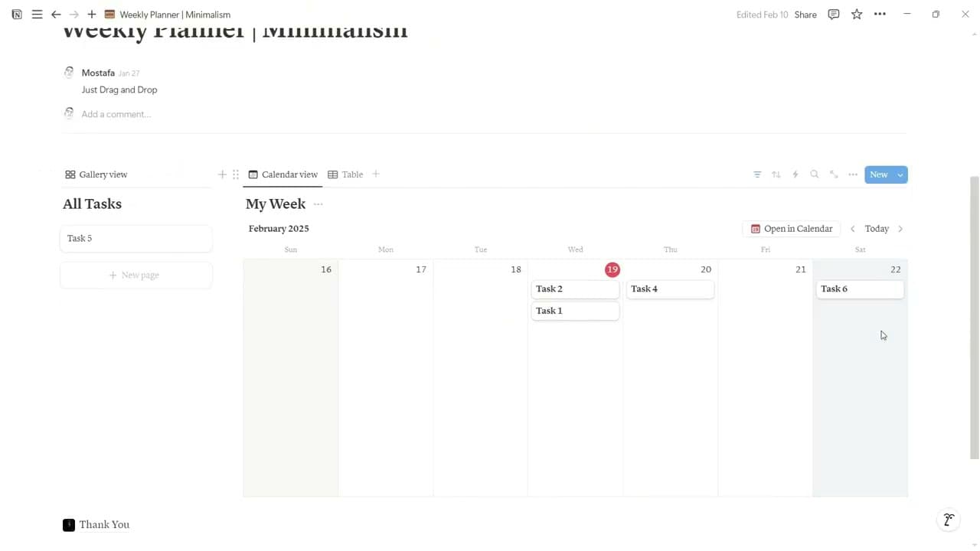Open the sidebar hamburger menu
This screenshot has height=551, width=980.
click(37, 15)
